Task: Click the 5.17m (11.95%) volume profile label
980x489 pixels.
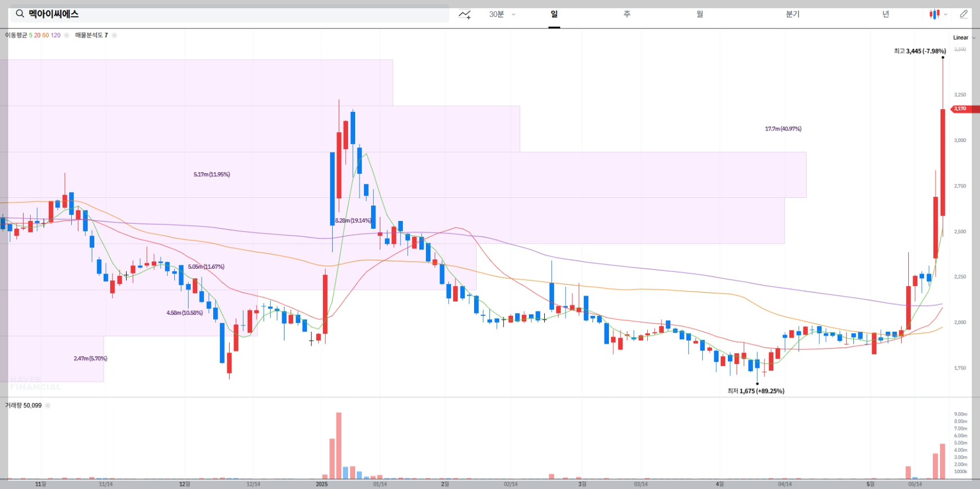Action: [x=212, y=174]
